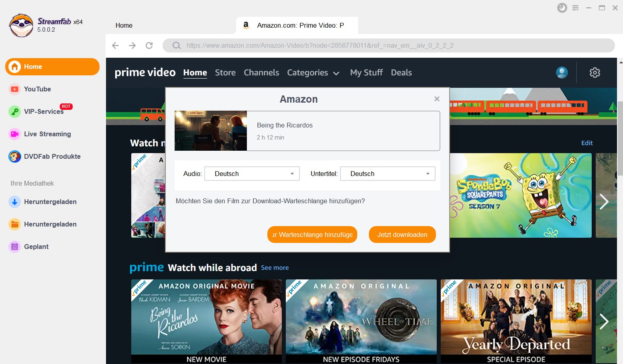The width and height of the screenshot is (623, 364).
Task: Click the search magnifier in address bar
Action: 177,45
